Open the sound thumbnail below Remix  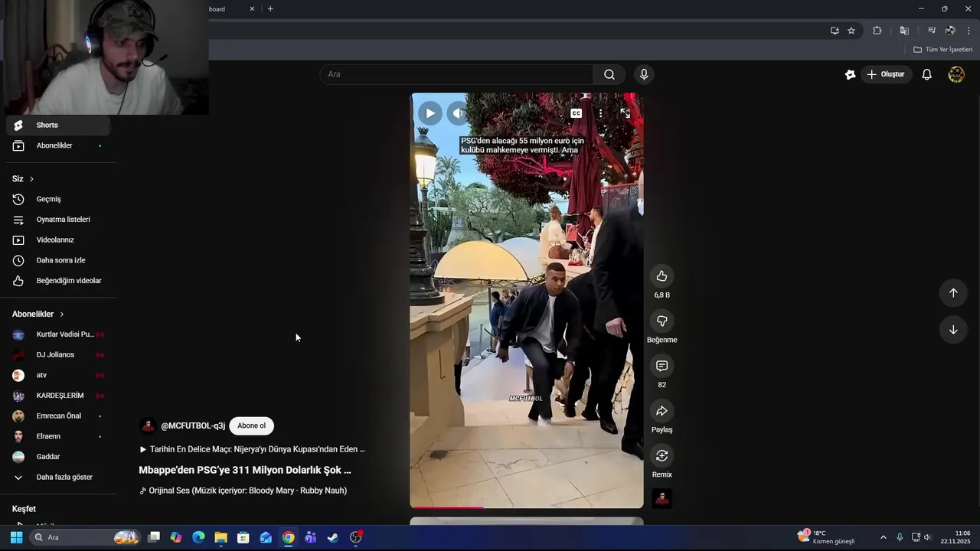point(661,499)
